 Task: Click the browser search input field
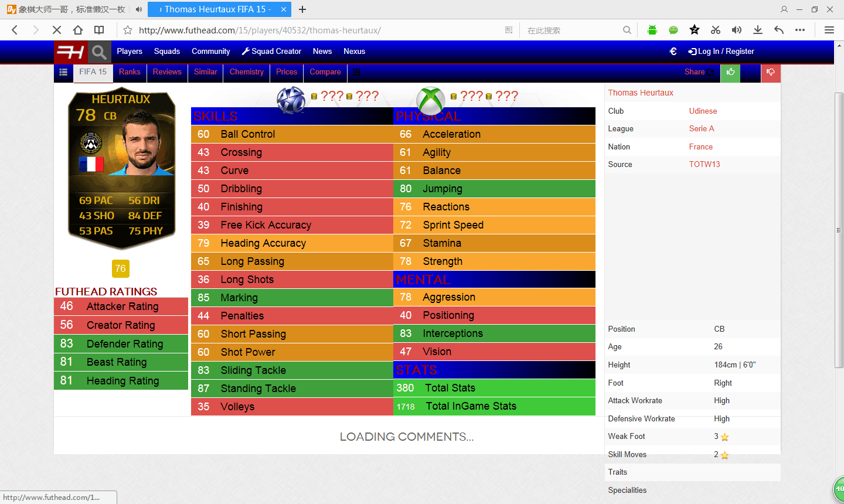click(x=571, y=30)
